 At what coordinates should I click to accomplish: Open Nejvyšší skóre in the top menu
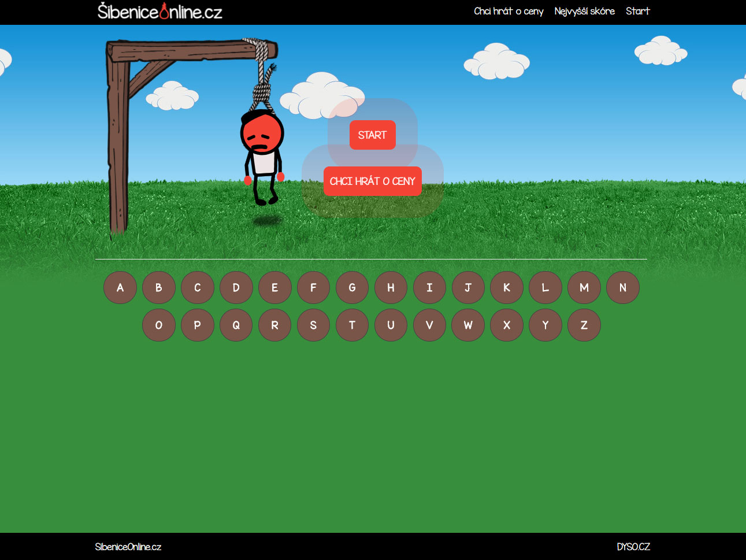coord(584,11)
